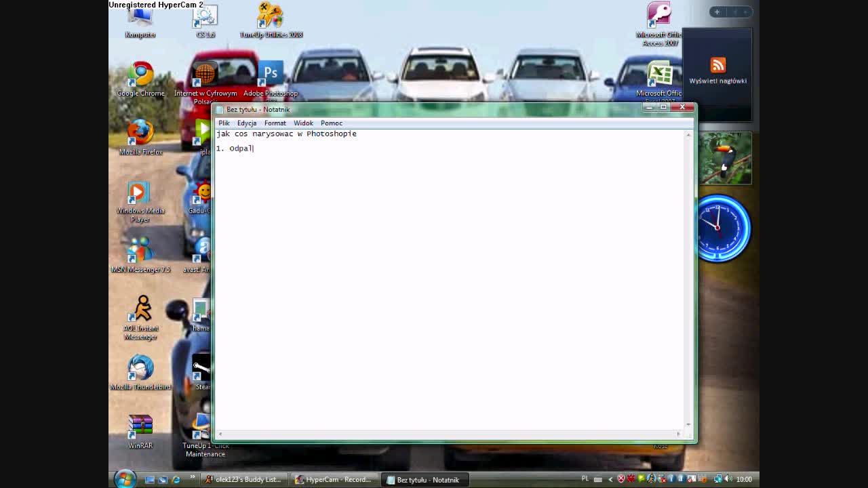Open the AOL Instant Messenger shortcut
The width and height of the screenshot is (868, 488).
(141, 310)
